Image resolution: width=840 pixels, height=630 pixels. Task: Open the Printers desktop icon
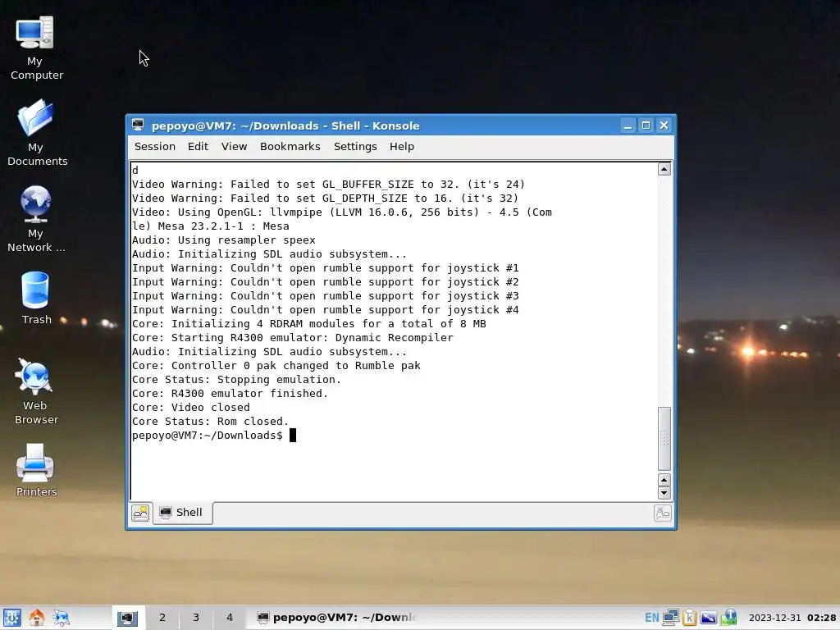(x=36, y=470)
